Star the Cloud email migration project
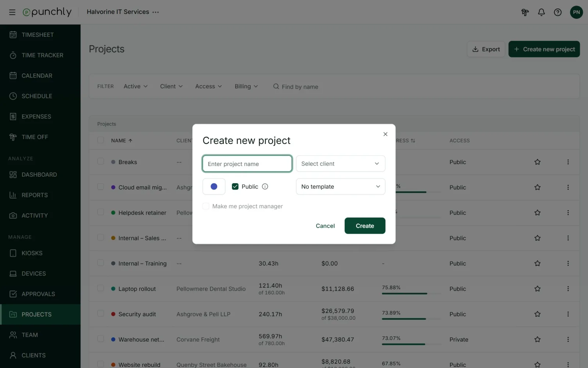Viewport: 588px width, 368px height. [x=537, y=187]
